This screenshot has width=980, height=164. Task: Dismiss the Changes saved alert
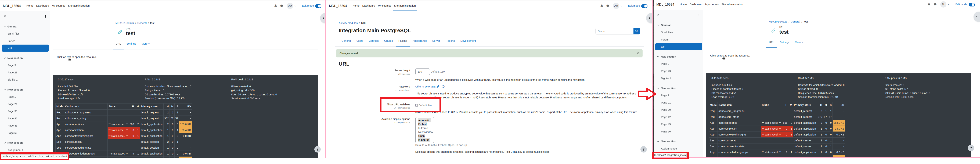point(638,53)
